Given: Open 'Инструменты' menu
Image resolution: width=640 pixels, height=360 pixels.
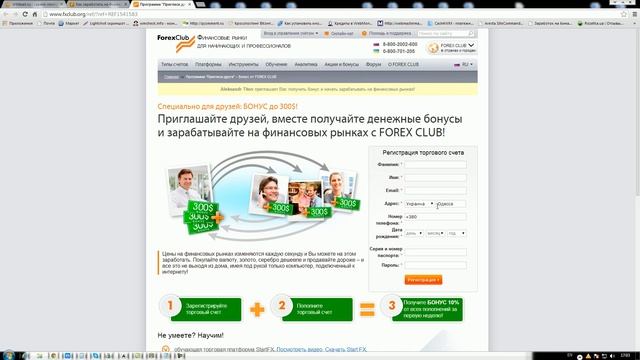Looking at the screenshot, I should (x=243, y=64).
